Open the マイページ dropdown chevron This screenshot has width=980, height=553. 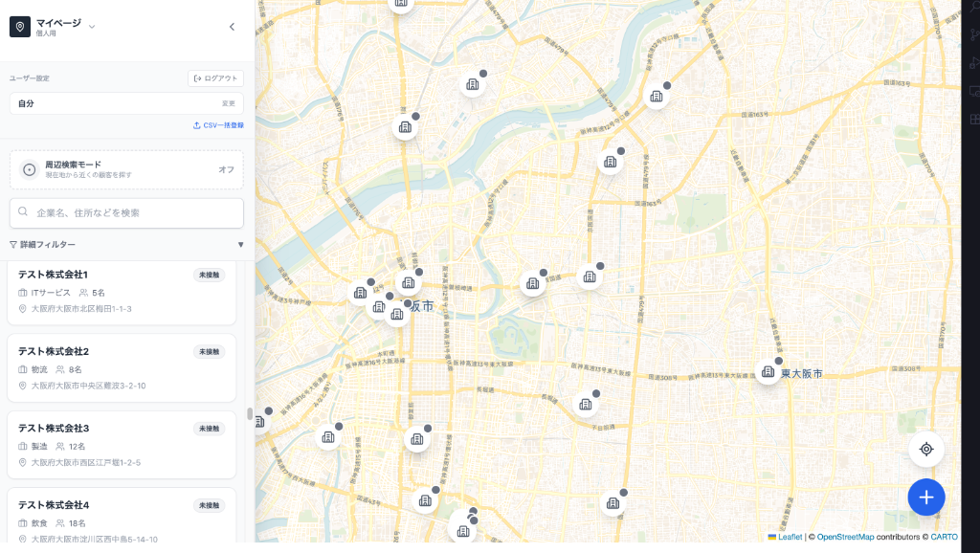pos(91,26)
